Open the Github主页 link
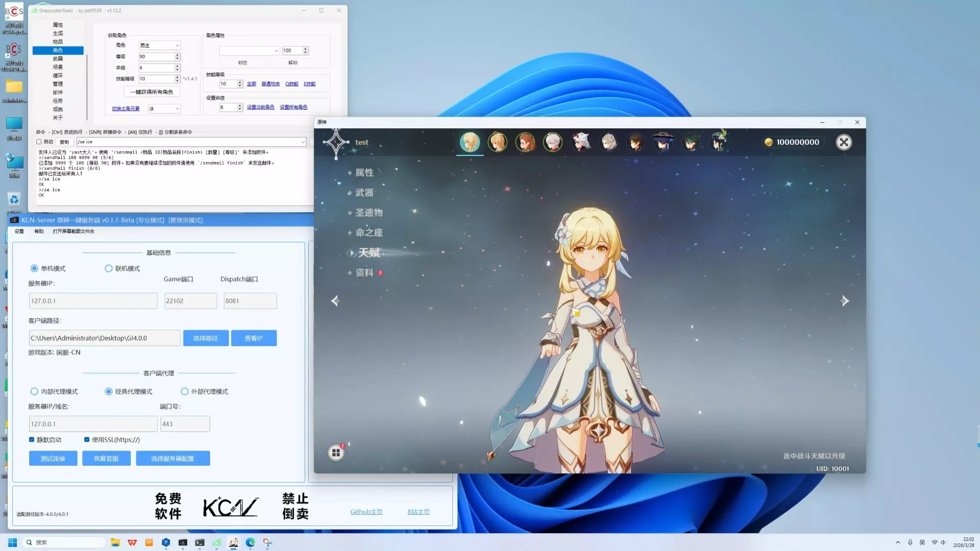This screenshot has width=980, height=551. tap(366, 512)
